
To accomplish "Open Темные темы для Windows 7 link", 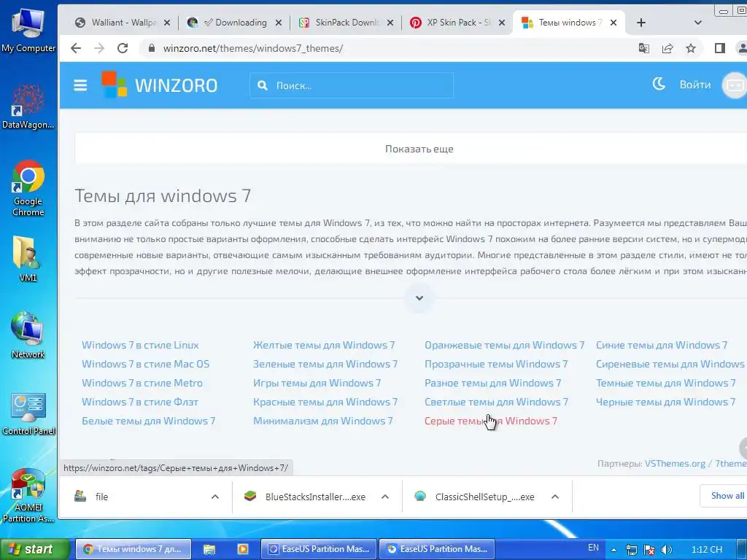I will click(x=665, y=383).
